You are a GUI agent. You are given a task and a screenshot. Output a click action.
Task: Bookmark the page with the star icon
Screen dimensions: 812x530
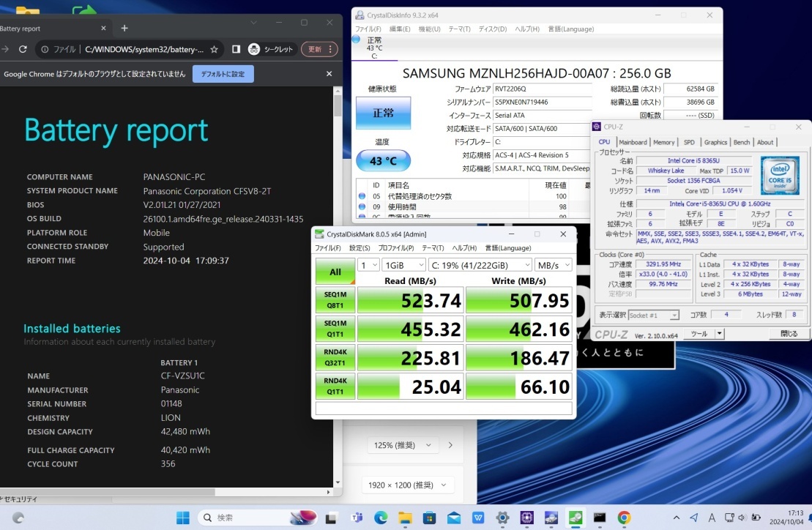[x=214, y=49]
